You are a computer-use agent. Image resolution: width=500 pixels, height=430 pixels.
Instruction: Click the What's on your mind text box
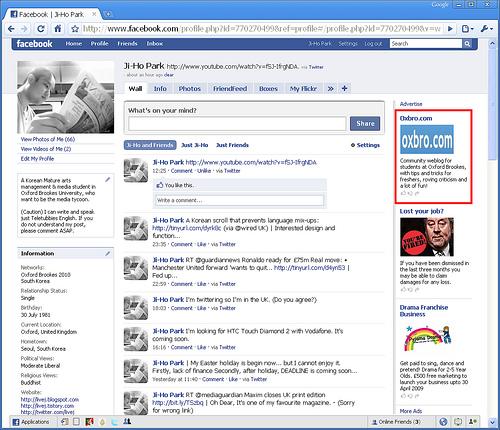coord(237,124)
